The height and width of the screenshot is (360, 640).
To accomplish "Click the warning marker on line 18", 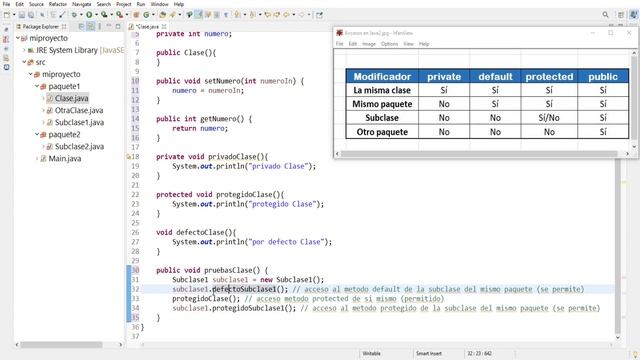I will click(128, 157).
